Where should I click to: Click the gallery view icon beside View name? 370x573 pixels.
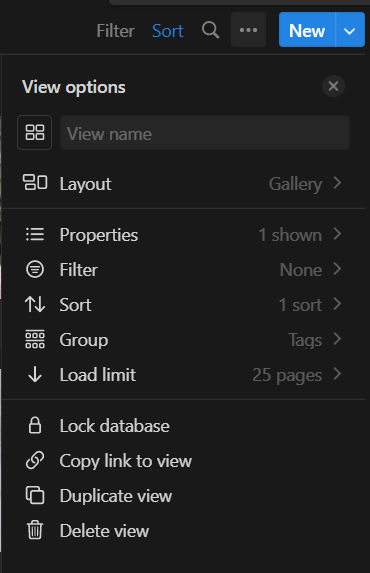coord(35,132)
